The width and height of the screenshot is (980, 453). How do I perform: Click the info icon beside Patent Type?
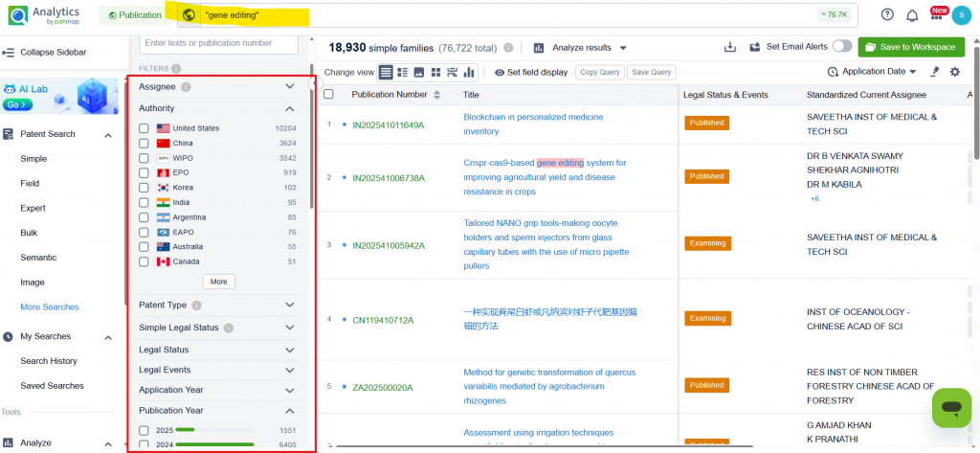click(196, 306)
